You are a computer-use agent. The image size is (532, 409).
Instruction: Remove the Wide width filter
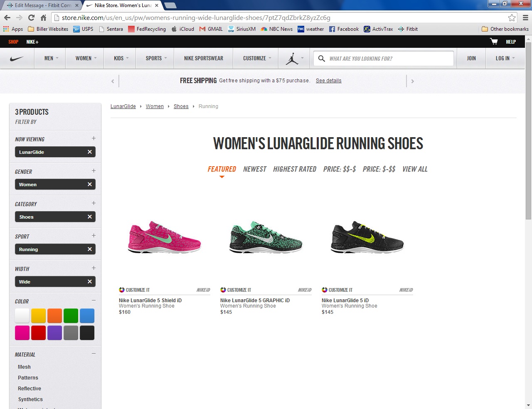pyautogui.click(x=89, y=282)
